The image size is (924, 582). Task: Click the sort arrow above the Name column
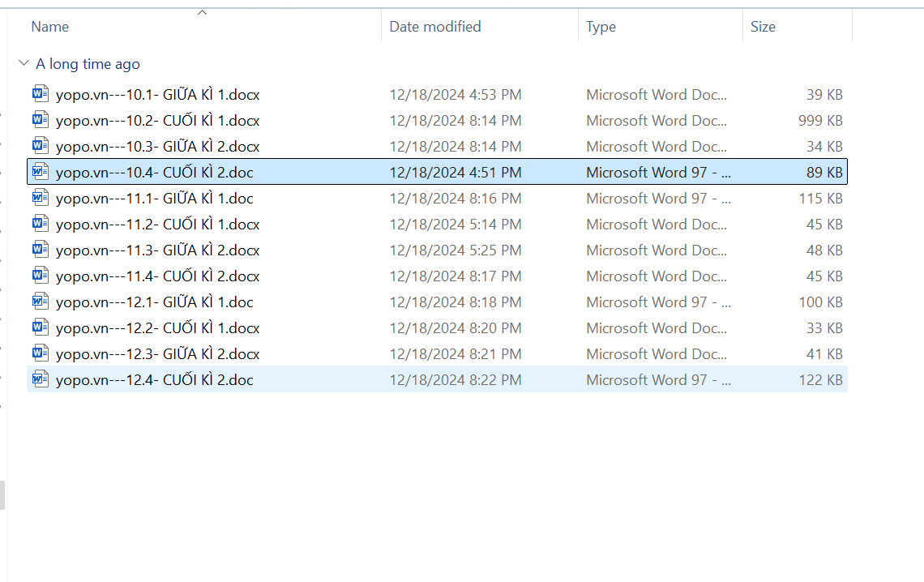point(203,12)
